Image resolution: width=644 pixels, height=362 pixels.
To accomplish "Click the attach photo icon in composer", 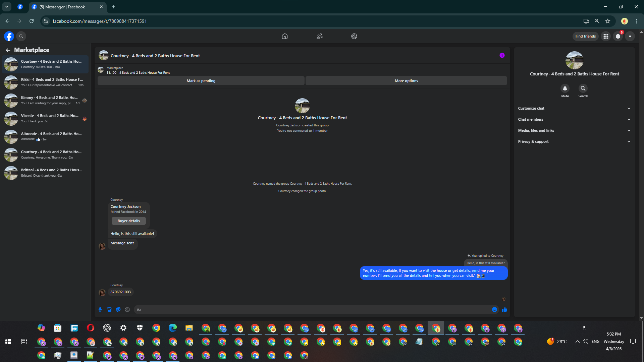I will point(109,310).
